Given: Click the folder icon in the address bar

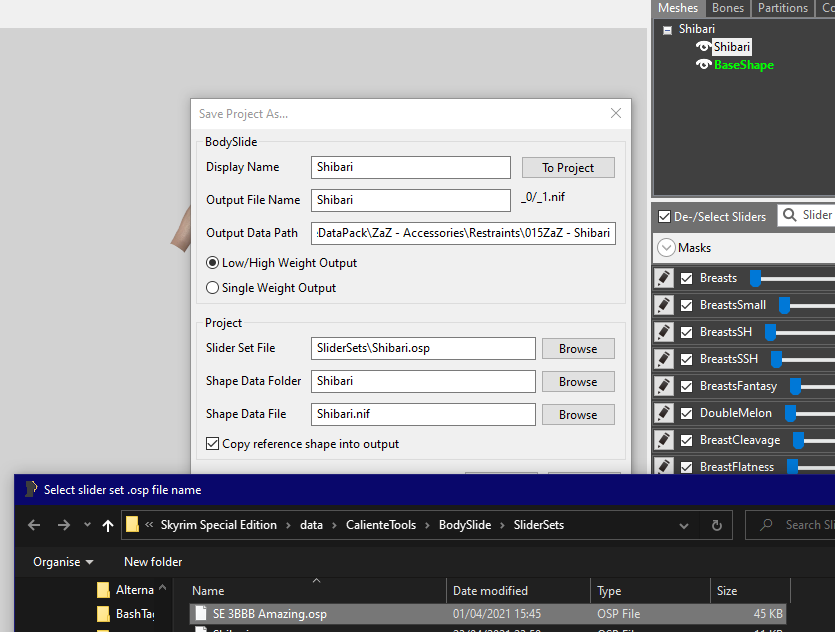Looking at the screenshot, I should click(132, 525).
